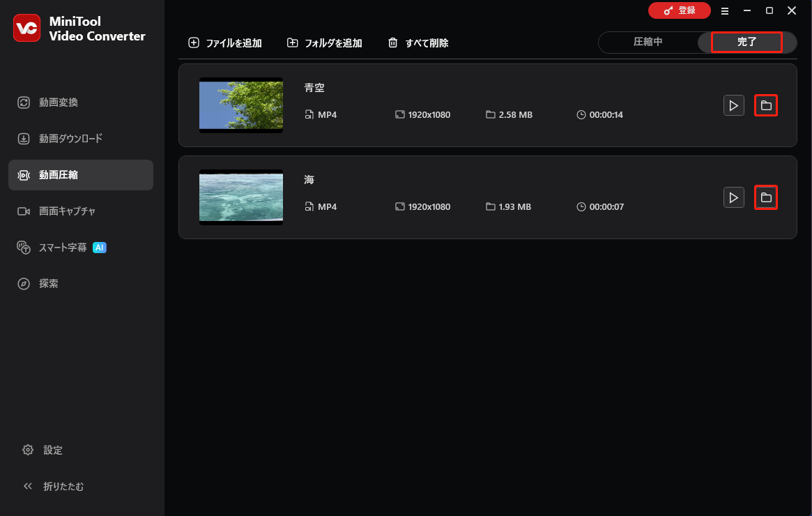
Task: Stay on the 完了 tab
Action: click(746, 42)
